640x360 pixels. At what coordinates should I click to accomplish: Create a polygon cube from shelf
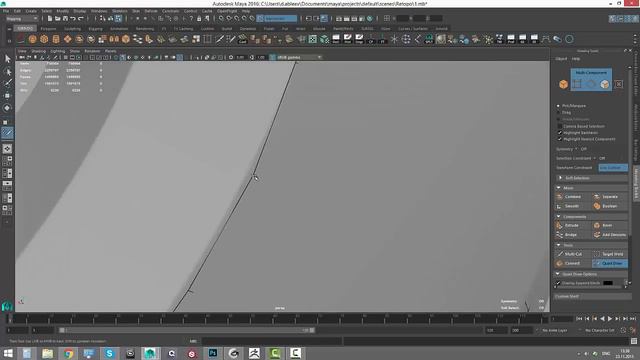pos(44,39)
